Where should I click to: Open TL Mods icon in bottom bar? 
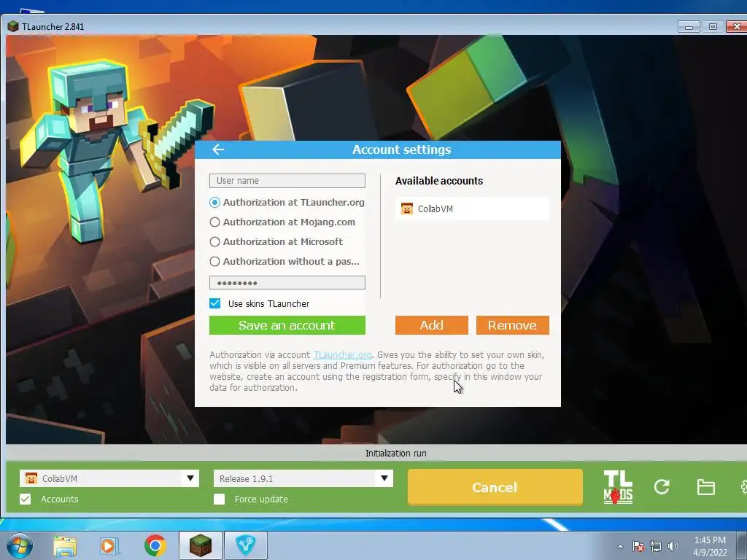pyautogui.click(x=618, y=487)
